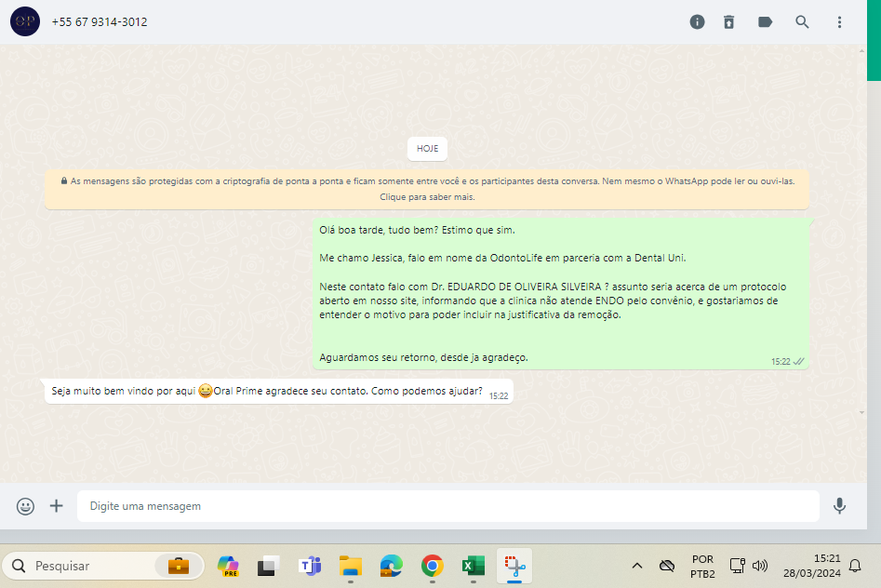The image size is (881, 588).
Task: Open Microsoft Teams from taskbar
Action: (x=310, y=566)
